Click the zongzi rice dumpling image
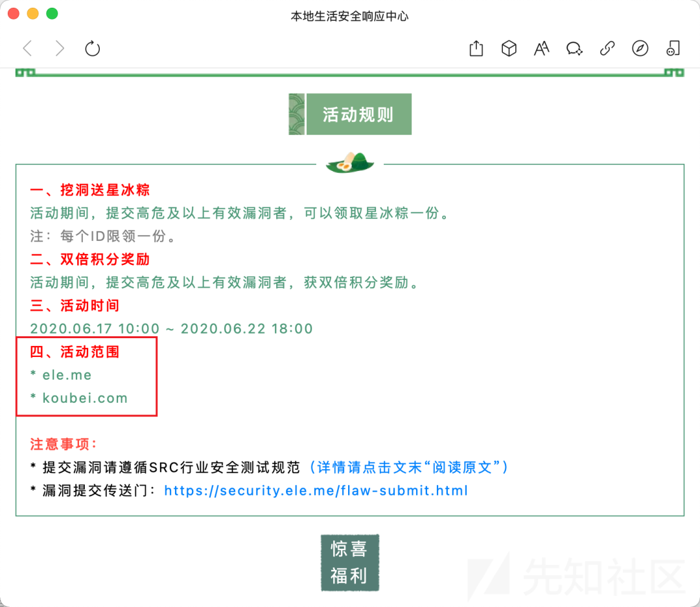The image size is (700, 607). pyautogui.click(x=350, y=162)
